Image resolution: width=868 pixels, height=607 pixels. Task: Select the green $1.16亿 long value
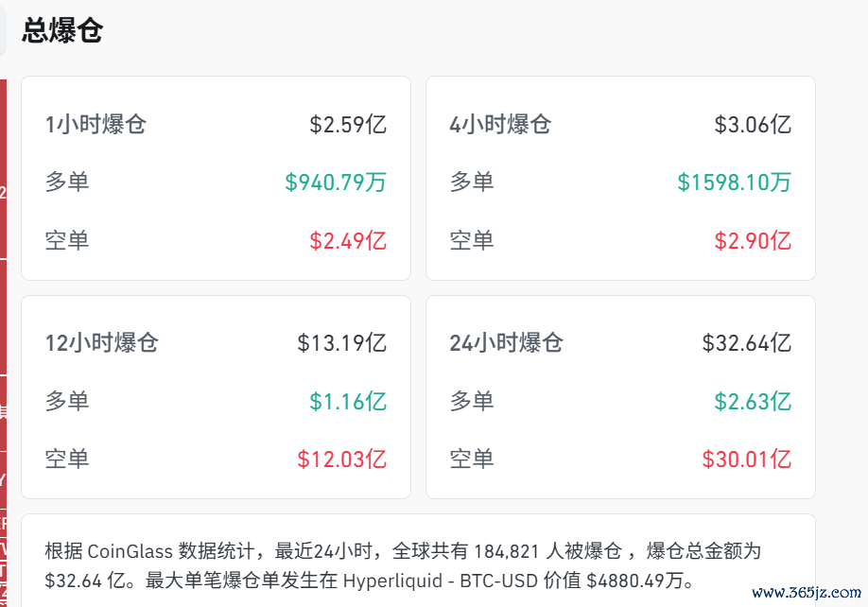click(x=348, y=401)
